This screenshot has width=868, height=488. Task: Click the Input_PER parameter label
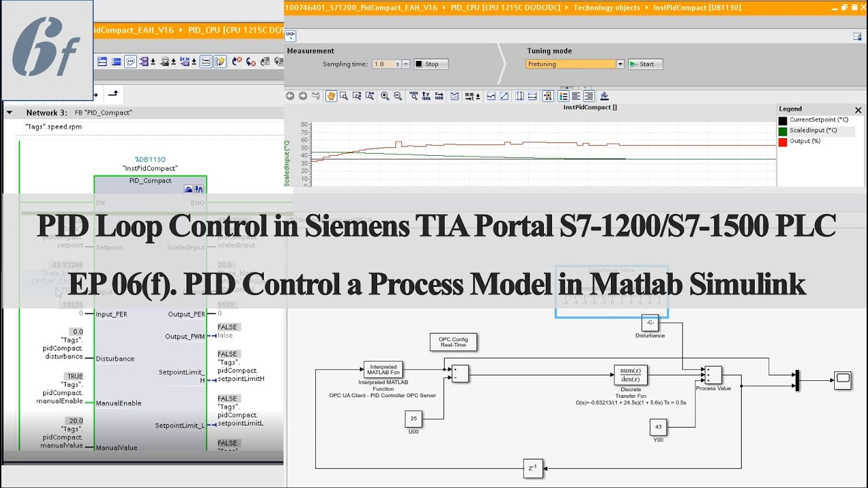click(111, 314)
